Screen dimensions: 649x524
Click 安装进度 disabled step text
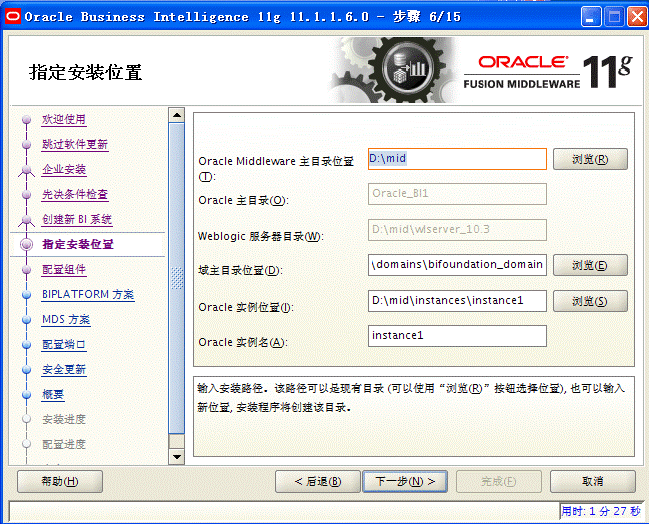click(64, 419)
